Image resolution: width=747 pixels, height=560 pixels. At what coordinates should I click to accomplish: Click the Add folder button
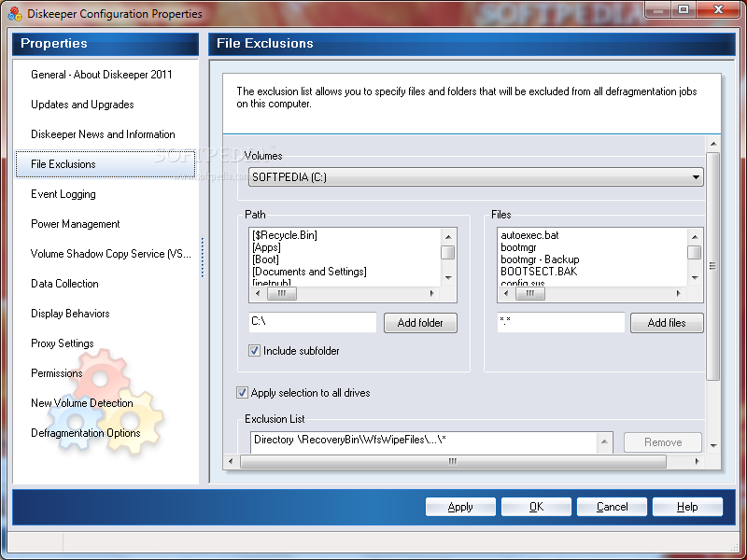[420, 323]
